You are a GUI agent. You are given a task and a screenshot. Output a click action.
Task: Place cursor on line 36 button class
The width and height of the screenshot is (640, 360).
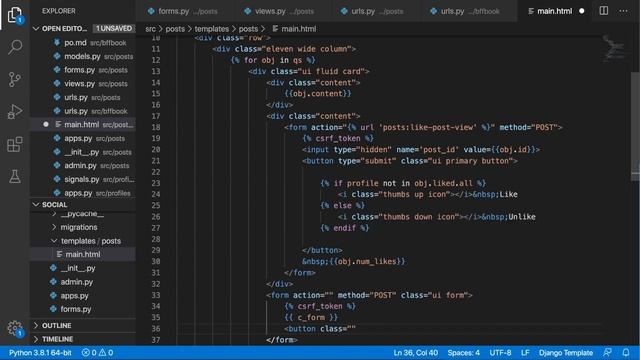click(320, 329)
